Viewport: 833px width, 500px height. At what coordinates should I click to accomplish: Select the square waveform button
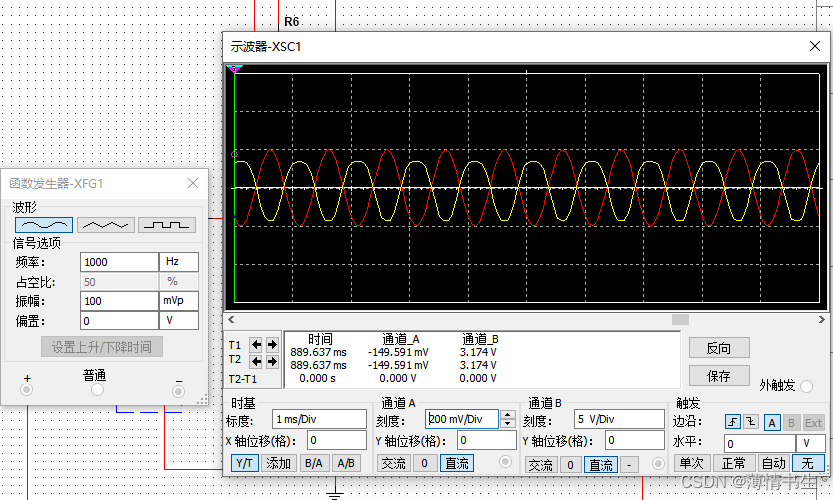coord(167,225)
